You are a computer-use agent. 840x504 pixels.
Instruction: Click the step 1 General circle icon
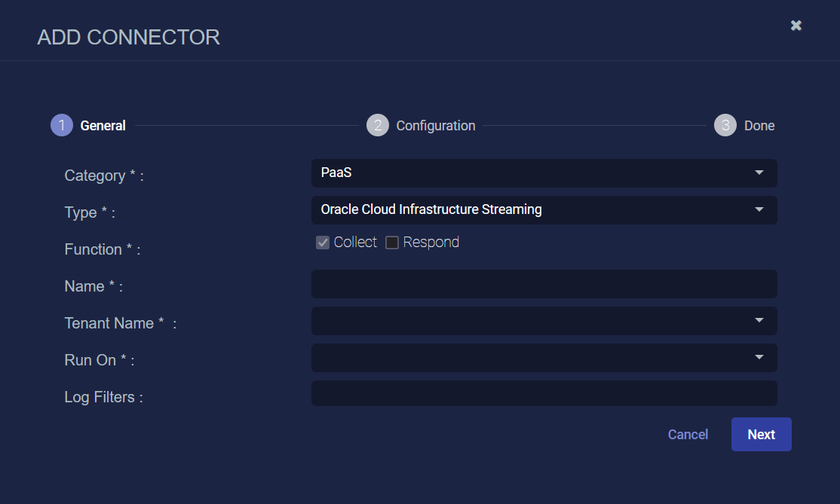[62, 125]
